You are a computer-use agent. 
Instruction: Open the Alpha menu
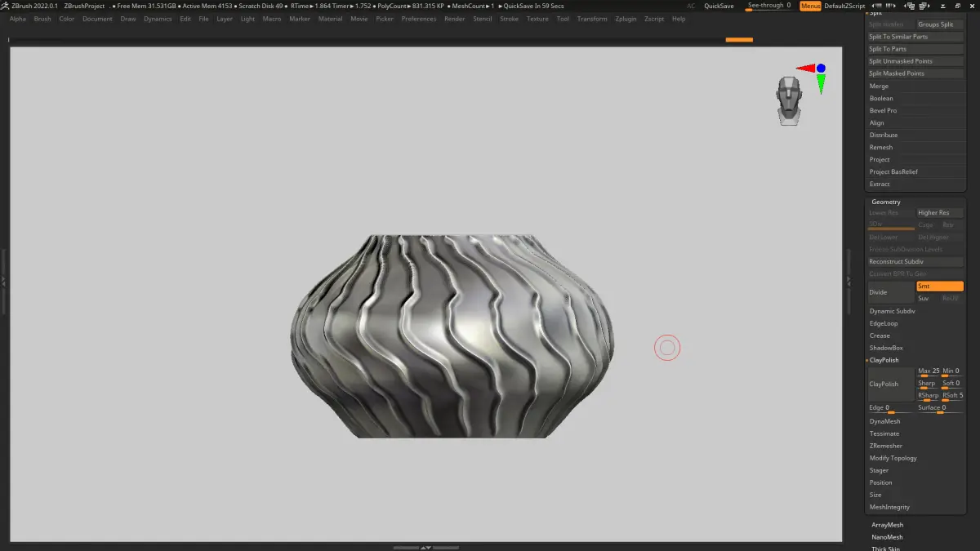pyautogui.click(x=18, y=19)
